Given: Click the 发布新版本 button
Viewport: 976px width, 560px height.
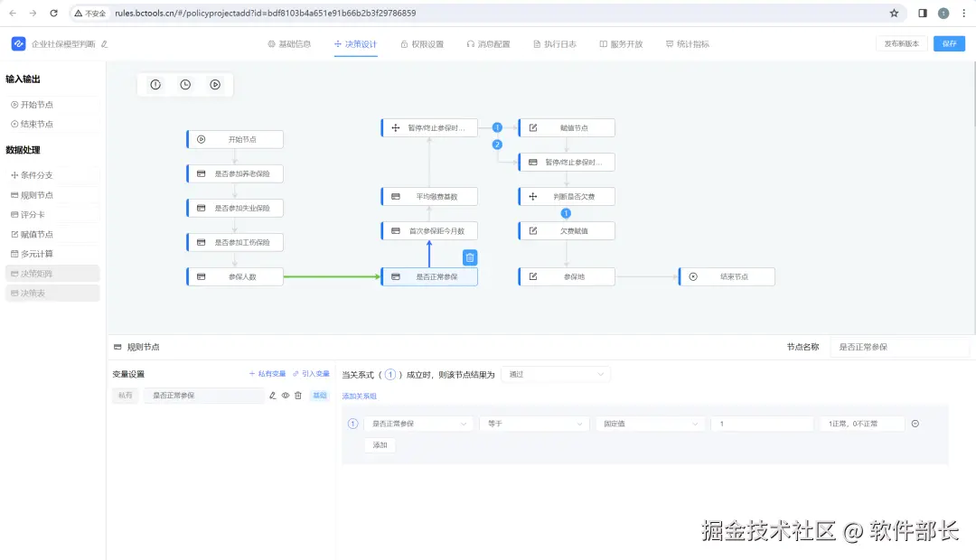Looking at the screenshot, I should click(900, 42).
